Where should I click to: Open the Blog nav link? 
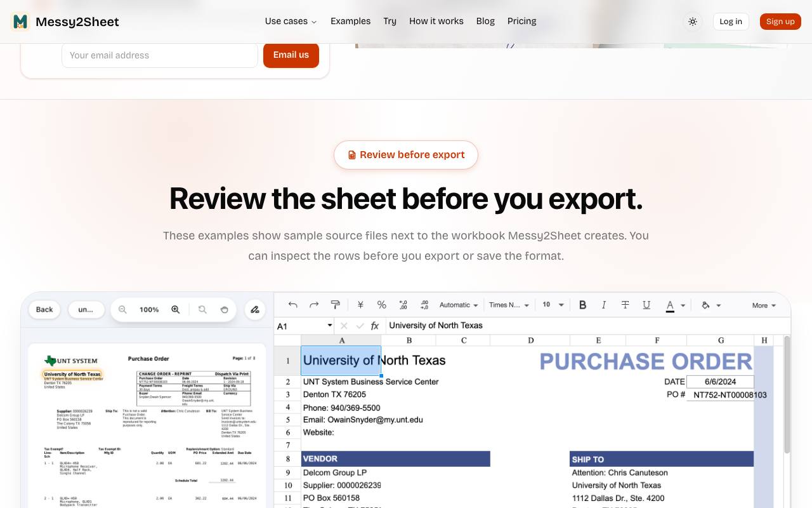pos(485,22)
